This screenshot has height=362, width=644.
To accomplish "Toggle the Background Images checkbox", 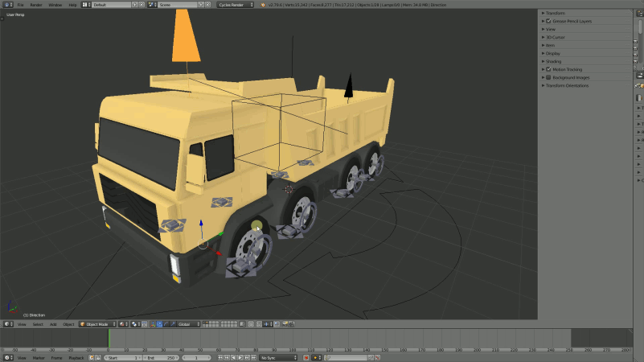I will pyautogui.click(x=548, y=77).
